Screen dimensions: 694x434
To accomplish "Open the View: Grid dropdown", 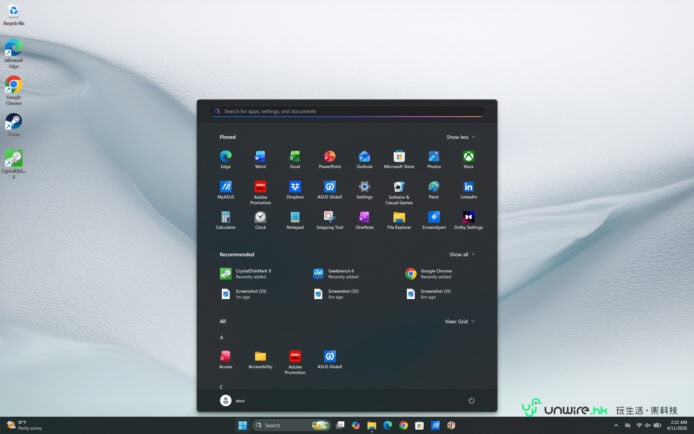I will tap(459, 322).
